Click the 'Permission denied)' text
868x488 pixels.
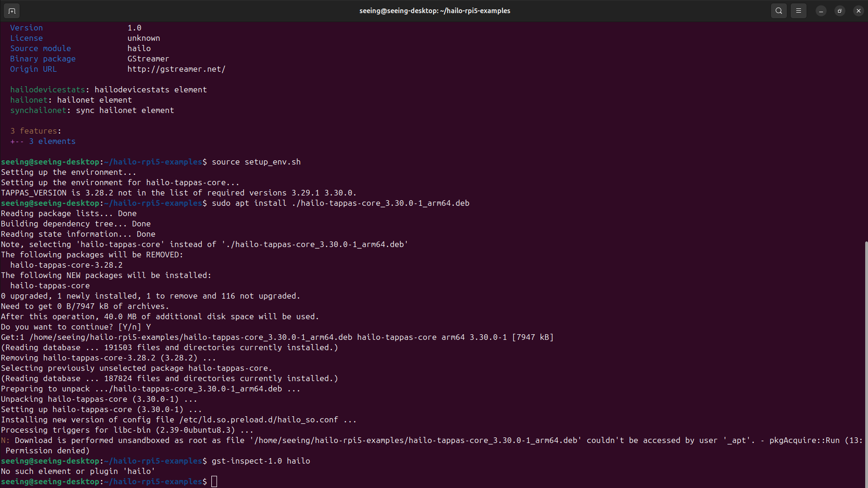click(x=47, y=450)
